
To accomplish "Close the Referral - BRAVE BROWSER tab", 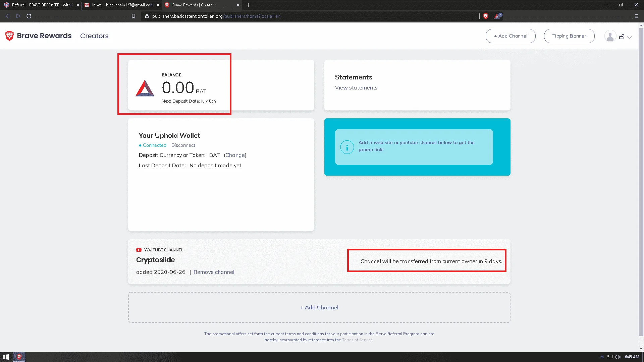I will [78, 5].
